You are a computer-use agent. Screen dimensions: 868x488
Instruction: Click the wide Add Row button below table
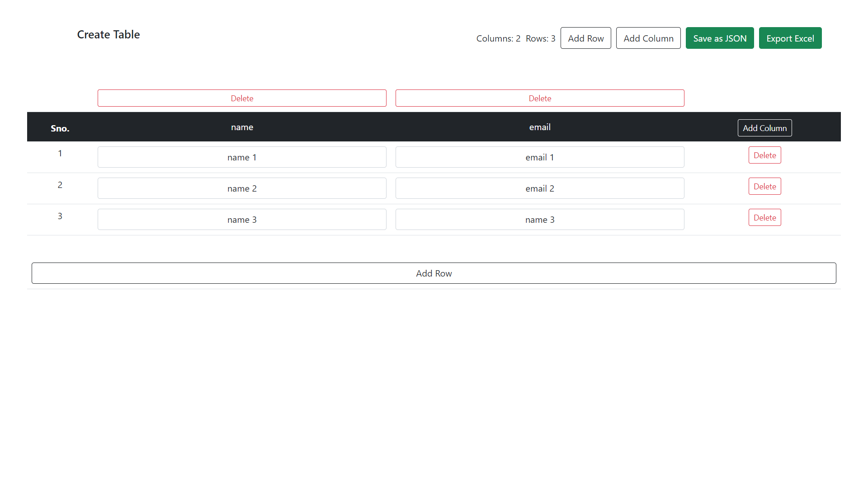click(x=434, y=273)
